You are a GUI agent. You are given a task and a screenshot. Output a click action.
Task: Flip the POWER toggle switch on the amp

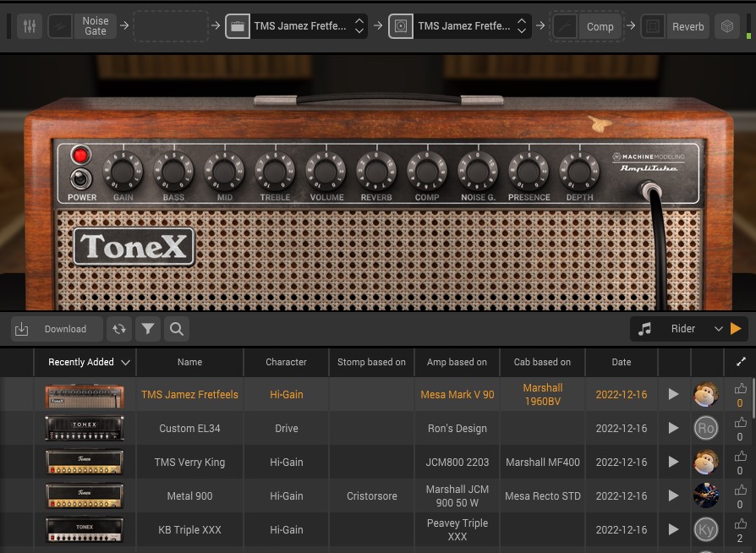pos(81,179)
